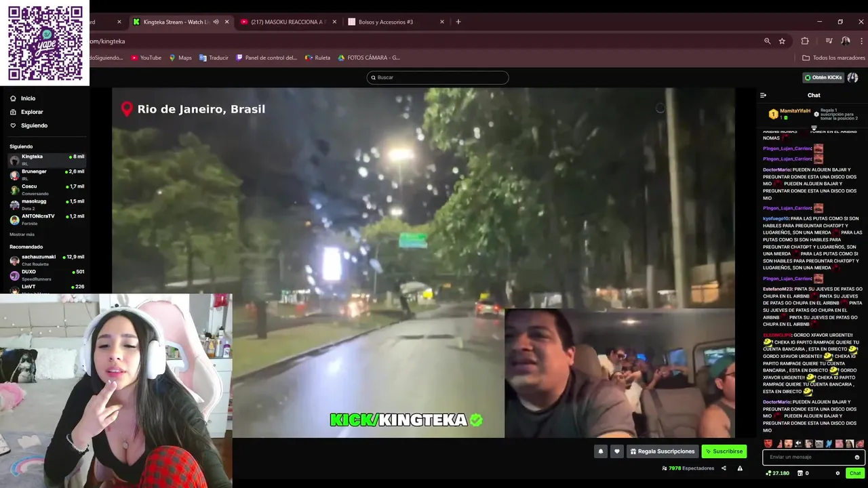This screenshot has height=488, width=868.
Task: Report stream with warning icon
Action: 740,468
